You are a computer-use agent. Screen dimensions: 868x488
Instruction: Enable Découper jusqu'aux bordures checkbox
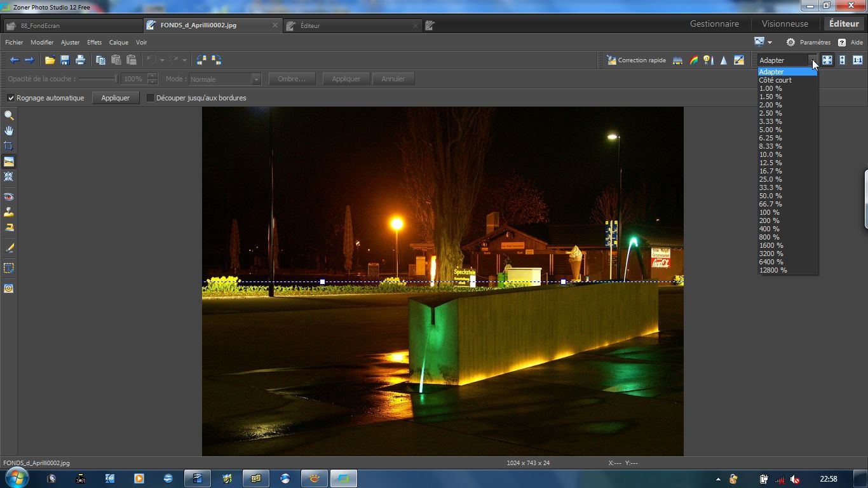151,98
